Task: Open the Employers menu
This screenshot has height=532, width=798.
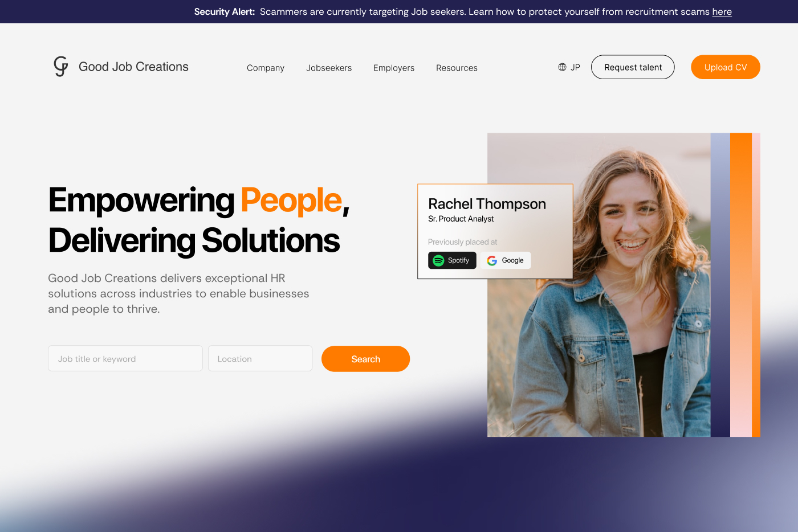Action: point(394,68)
